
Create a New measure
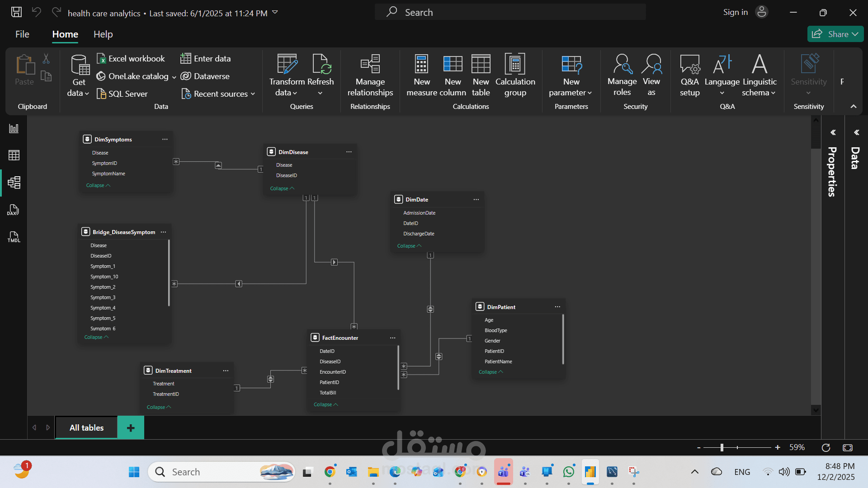[x=421, y=75]
